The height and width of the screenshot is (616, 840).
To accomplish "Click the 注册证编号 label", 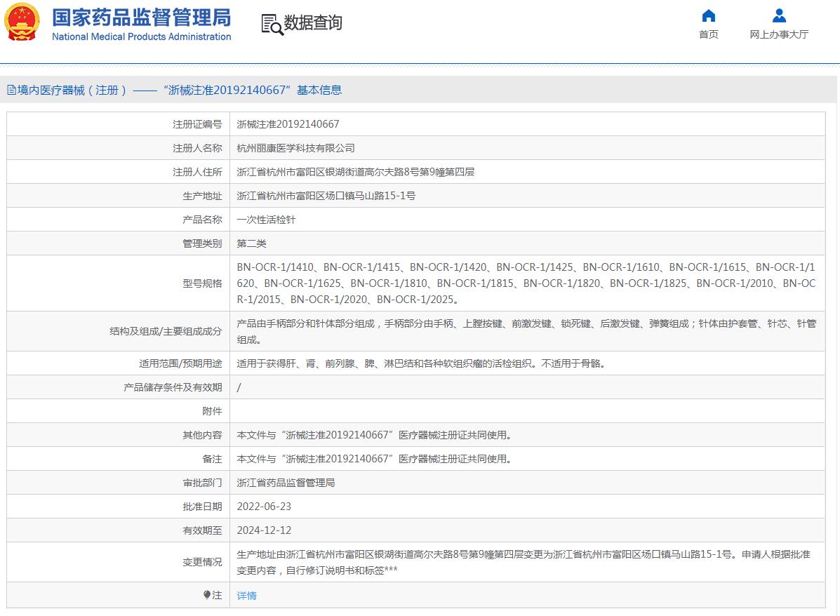I will point(197,123).
